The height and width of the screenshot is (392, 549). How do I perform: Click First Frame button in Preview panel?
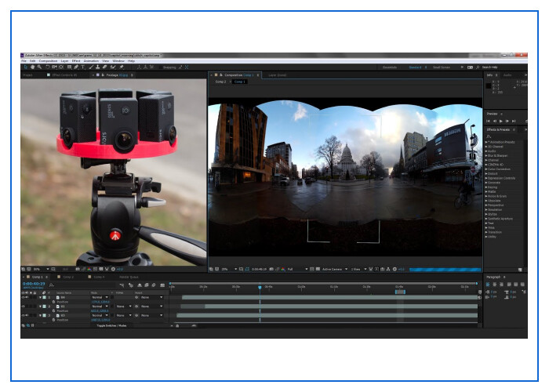[x=489, y=121]
